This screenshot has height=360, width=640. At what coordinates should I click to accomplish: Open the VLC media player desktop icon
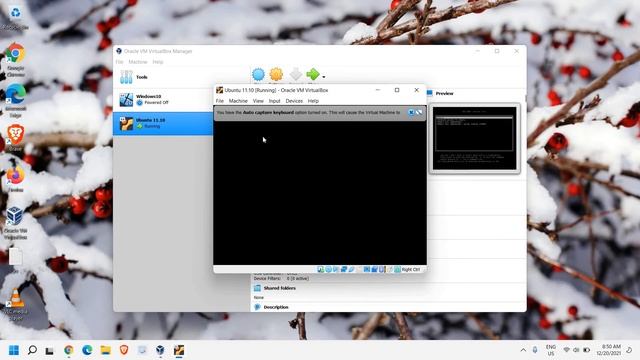pyautogui.click(x=16, y=304)
